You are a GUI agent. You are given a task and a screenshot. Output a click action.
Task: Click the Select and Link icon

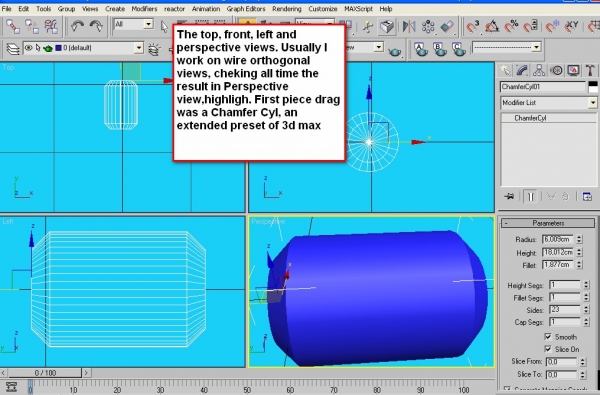pyautogui.click(x=13, y=26)
